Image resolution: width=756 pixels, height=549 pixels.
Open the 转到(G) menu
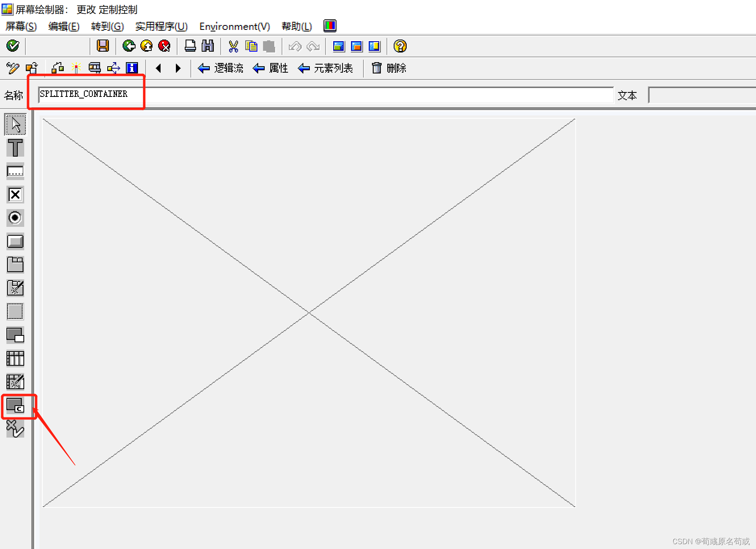pyautogui.click(x=107, y=27)
